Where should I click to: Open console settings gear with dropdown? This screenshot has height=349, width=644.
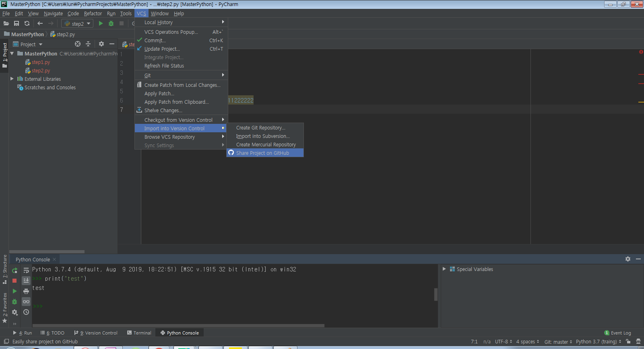(x=15, y=312)
